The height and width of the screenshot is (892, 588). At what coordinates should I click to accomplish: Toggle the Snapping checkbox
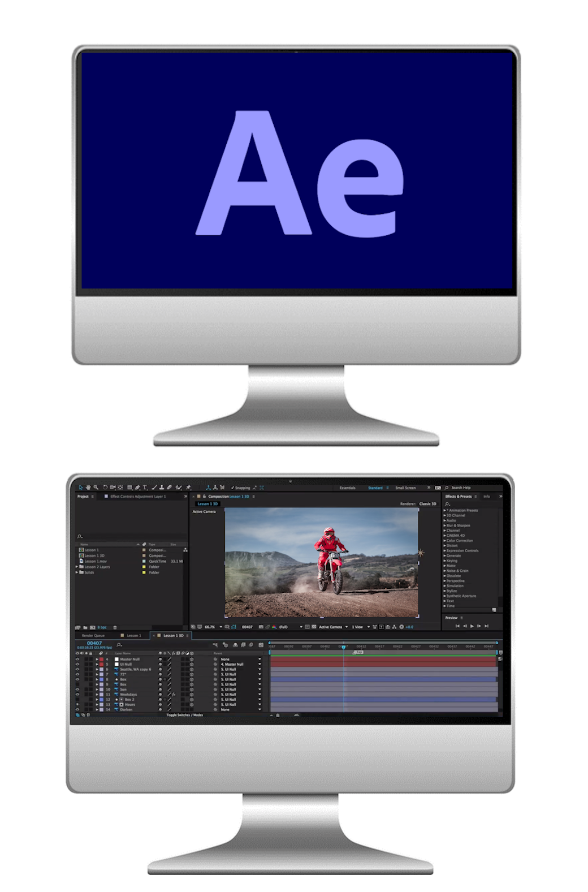click(x=232, y=488)
